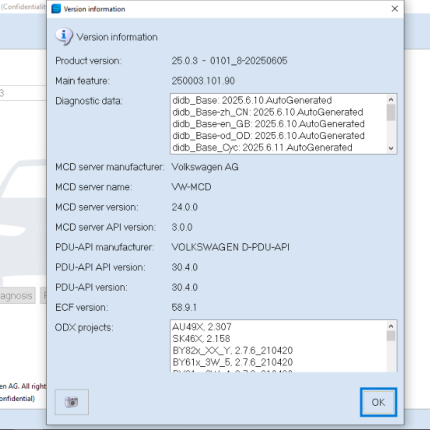The width and height of the screenshot is (430, 430).
Task: Click the Diagnostic data label
Action: point(89,101)
